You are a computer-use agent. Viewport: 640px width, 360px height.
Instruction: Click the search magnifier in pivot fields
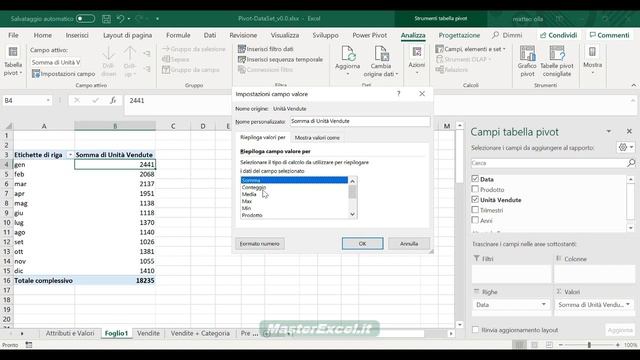631,163
